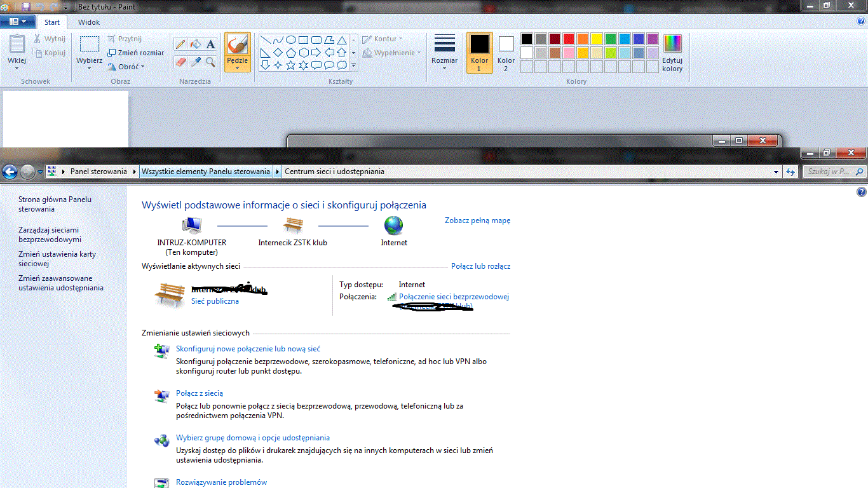Expand the Wypełnienie dropdown
Viewport: 868px width, 488px height.
tap(390, 53)
